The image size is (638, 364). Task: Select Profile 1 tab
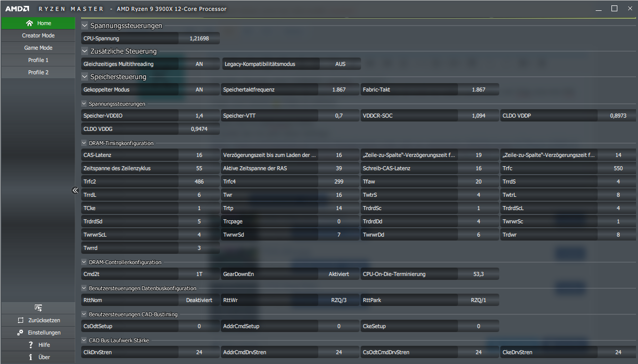[x=38, y=60]
